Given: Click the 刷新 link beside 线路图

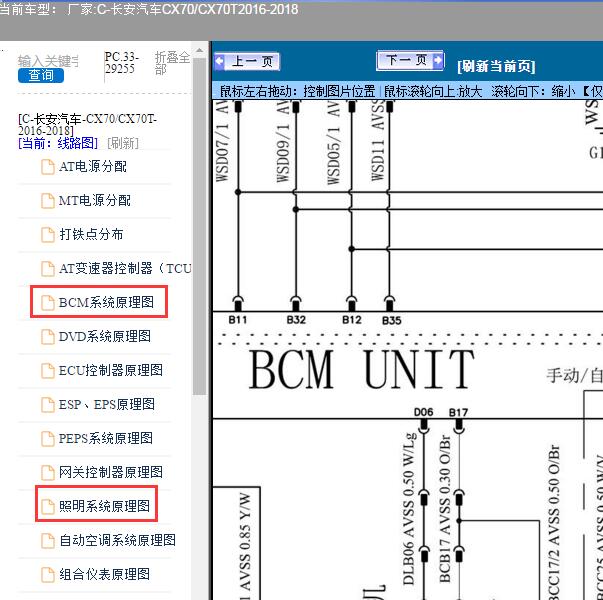Looking at the screenshot, I should (x=123, y=143).
